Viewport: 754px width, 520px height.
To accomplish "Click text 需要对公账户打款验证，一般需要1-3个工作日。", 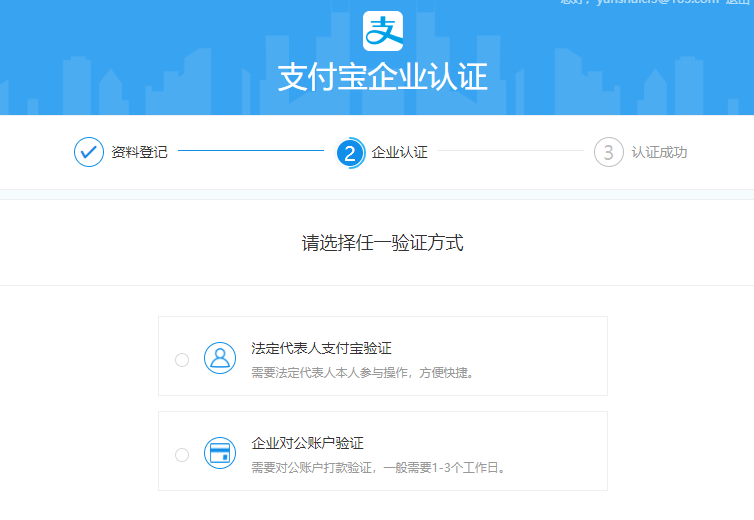I will coord(379,468).
